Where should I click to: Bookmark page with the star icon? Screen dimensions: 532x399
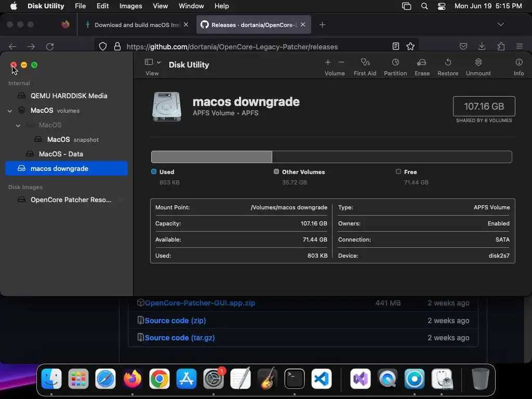coord(410,46)
